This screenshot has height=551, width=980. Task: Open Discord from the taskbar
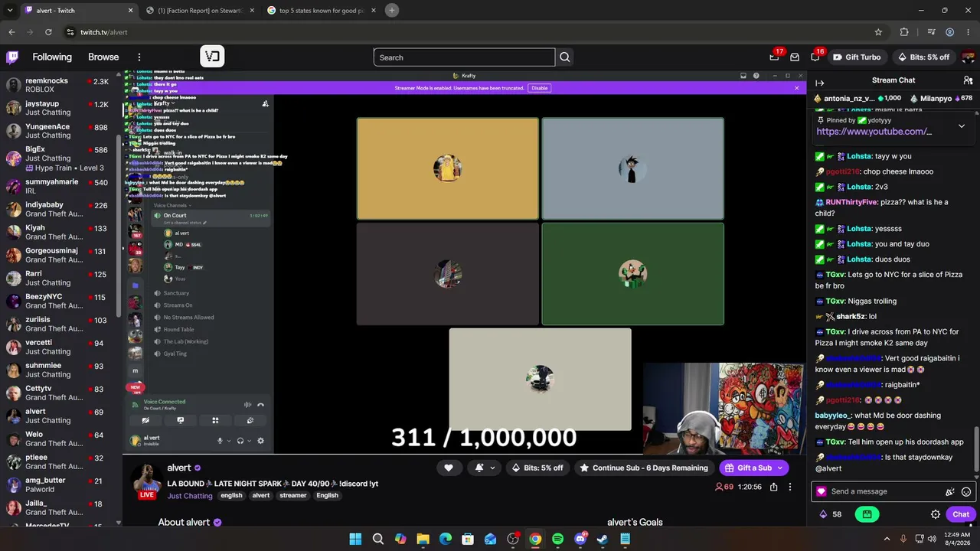coord(580,539)
